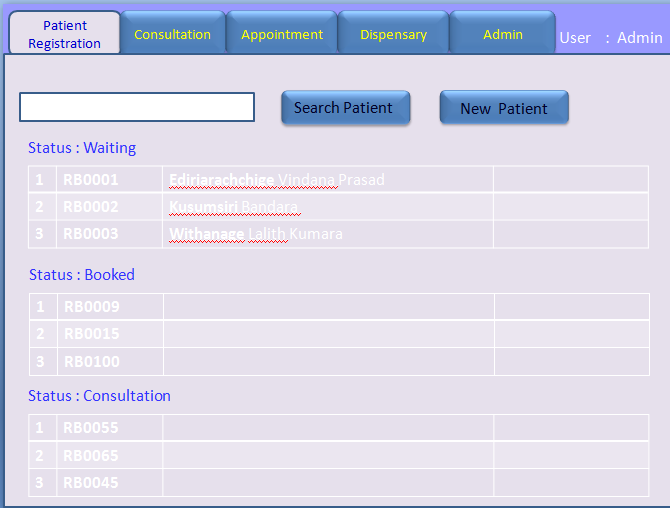Select the Admin tab

pyautogui.click(x=502, y=33)
